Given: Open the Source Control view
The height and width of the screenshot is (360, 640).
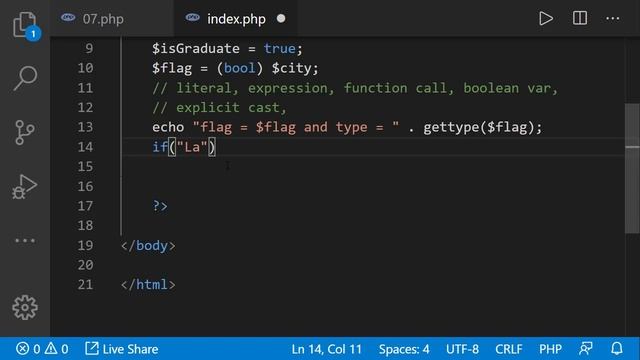Looking at the screenshot, I should tap(25, 132).
